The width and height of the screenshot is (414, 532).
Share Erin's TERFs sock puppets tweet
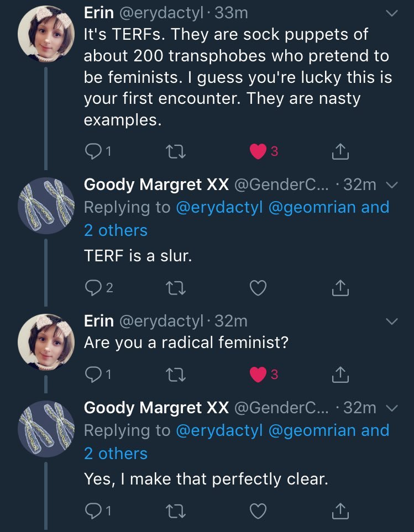tap(341, 151)
